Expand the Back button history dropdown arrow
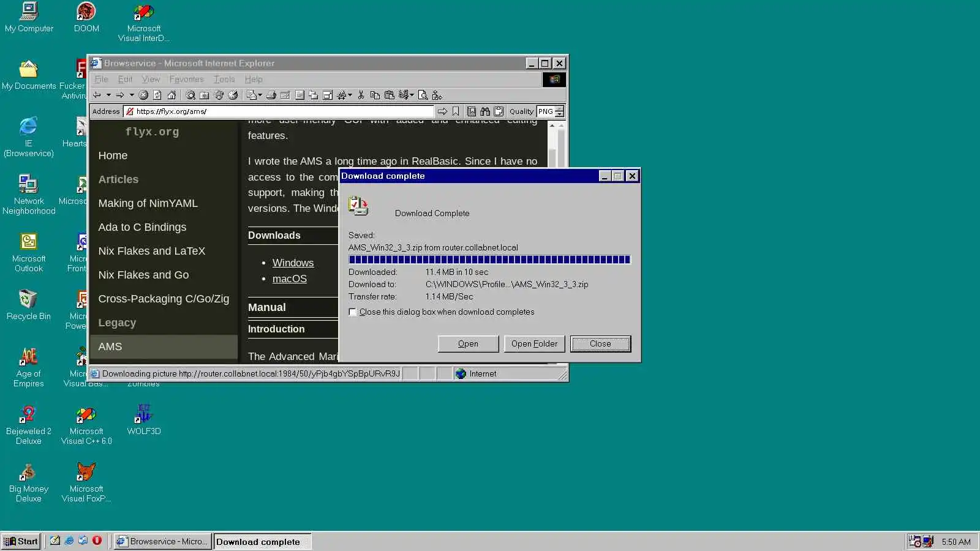The width and height of the screenshot is (980, 551). [108, 95]
